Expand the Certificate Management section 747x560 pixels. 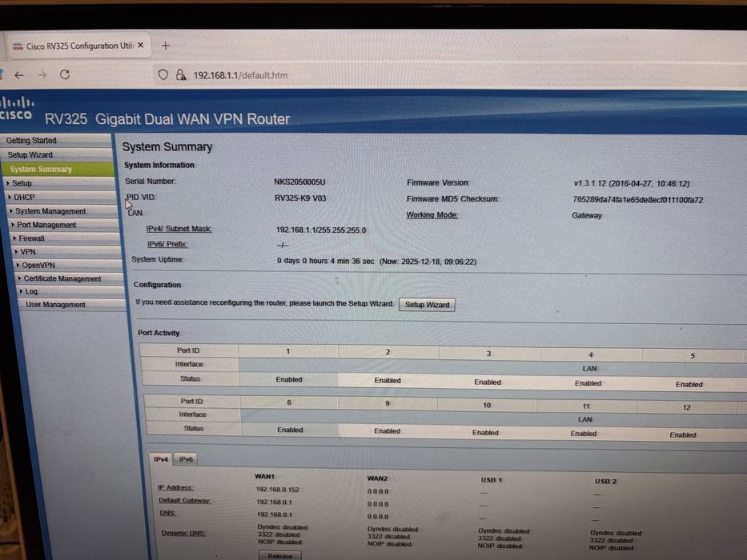(70, 278)
